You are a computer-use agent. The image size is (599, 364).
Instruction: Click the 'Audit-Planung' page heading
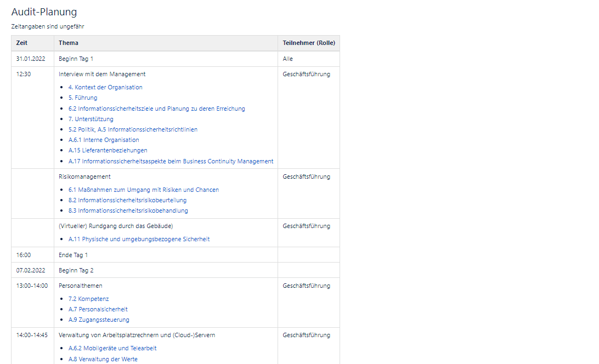44,12
